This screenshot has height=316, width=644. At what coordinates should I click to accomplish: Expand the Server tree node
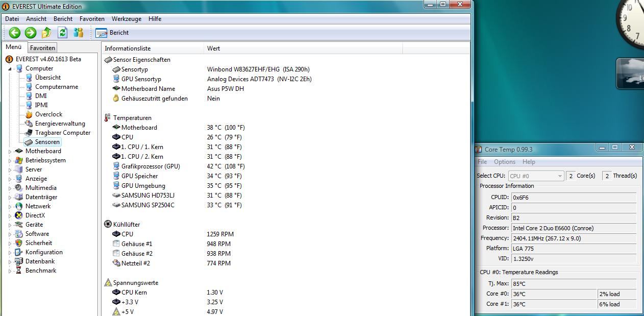pyautogui.click(x=10, y=169)
